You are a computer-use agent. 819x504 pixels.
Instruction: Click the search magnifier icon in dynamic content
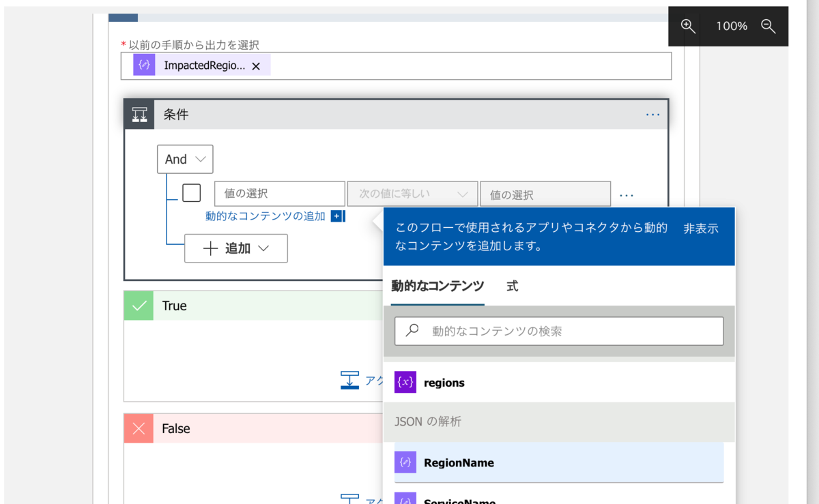[x=412, y=331]
